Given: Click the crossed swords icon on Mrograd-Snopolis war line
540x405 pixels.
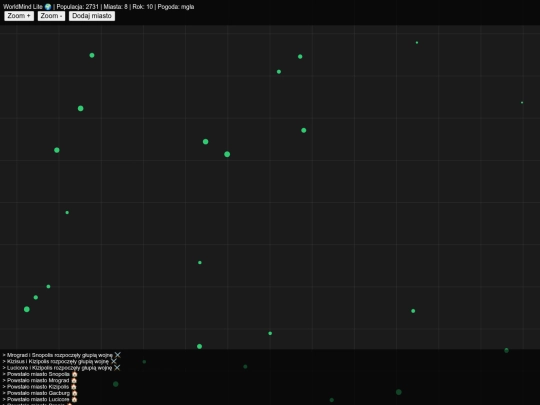Looking at the screenshot, I should 118,355.
